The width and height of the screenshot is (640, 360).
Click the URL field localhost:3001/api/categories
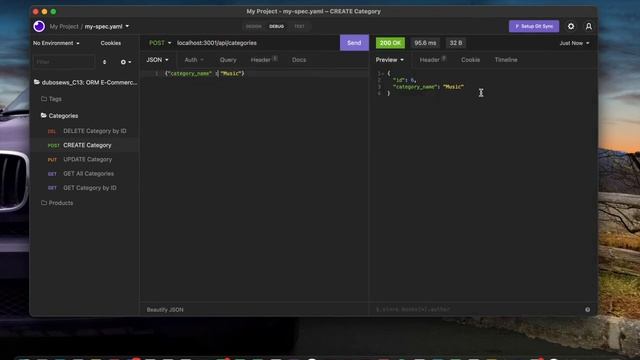(256, 43)
